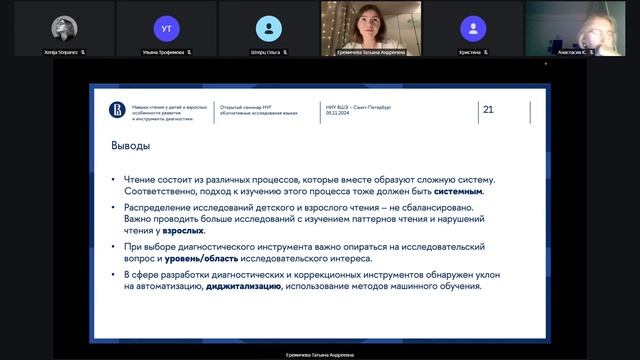
Task: Click muted mic icon beside Анастасия
Action: click(591, 52)
